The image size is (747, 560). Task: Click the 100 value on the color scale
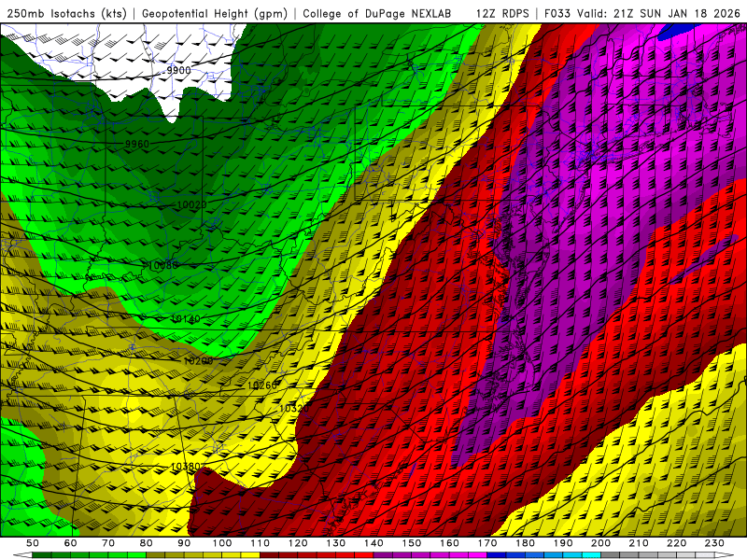(x=222, y=543)
